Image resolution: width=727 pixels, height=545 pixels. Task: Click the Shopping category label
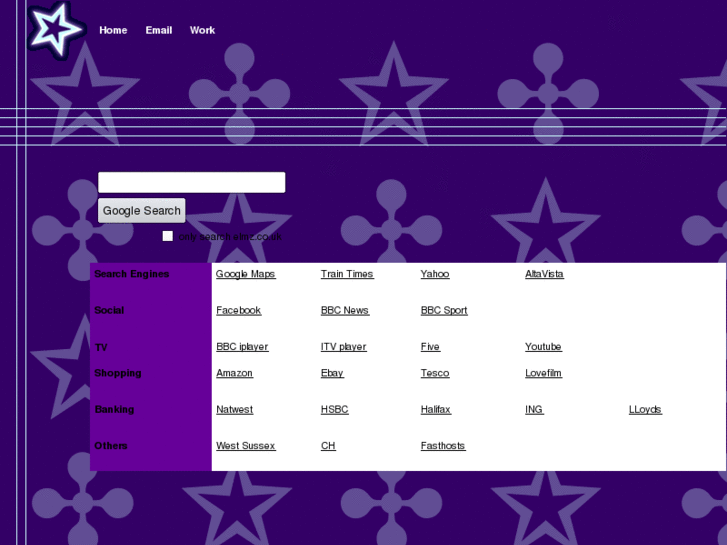click(118, 373)
